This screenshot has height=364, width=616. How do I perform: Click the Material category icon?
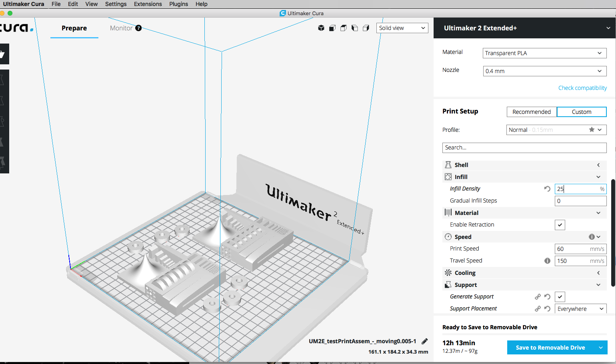point(448,213)
